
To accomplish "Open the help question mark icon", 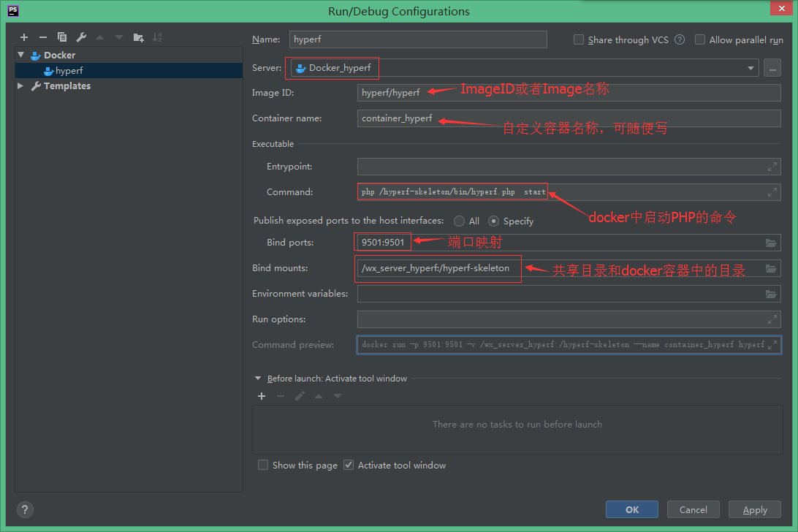I will tap(24, 509).
